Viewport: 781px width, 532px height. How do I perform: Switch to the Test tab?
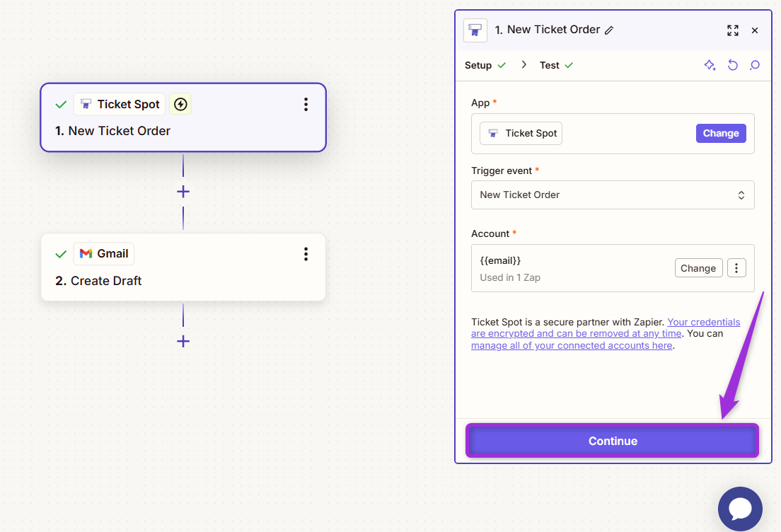pyautogui.click(x=556, y=65)
